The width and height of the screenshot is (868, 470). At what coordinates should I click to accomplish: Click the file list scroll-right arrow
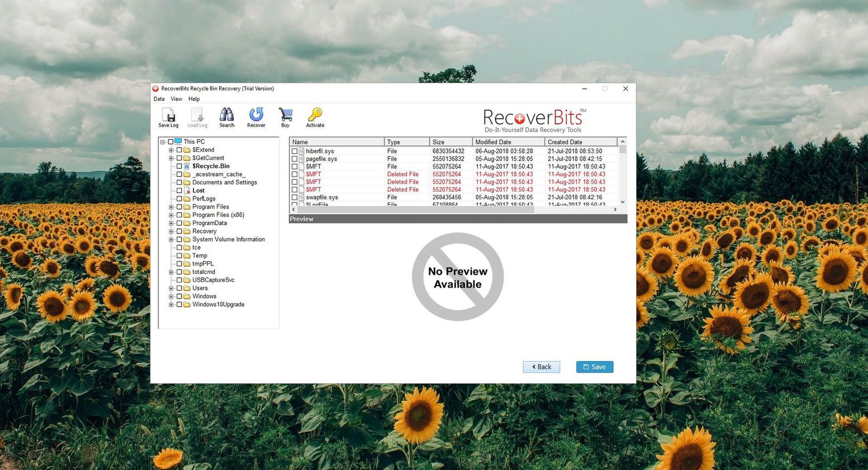tap(615, 209)
